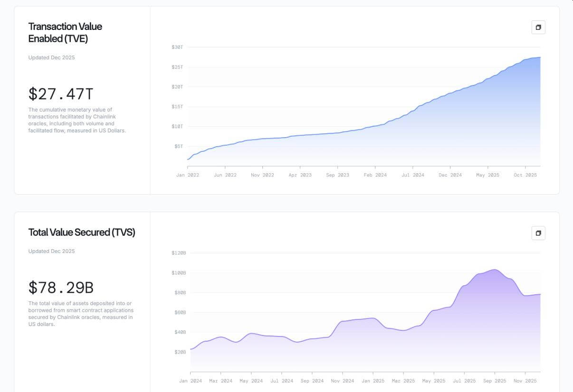
Task: Select the Total Value Secured (TVS) heading
Action: tap(81, 233)
